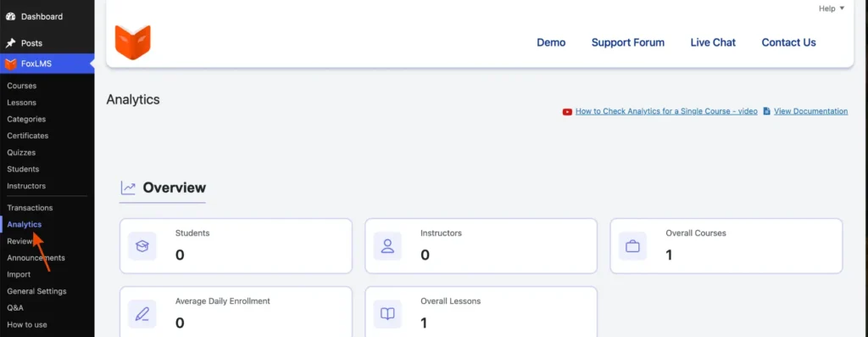Open General Settings in the sidebar
868x337 pixels.
(36, 291)
